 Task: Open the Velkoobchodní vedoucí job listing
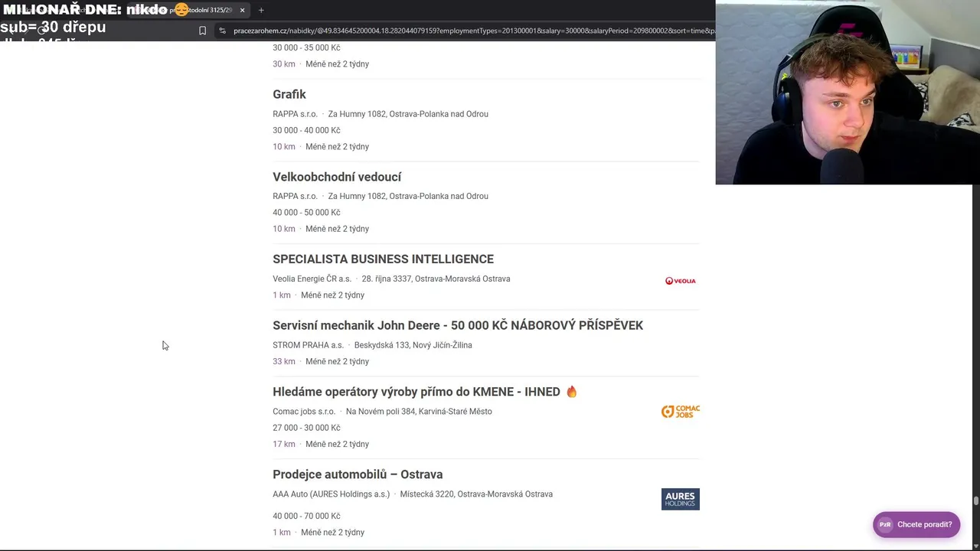[337, 177]
